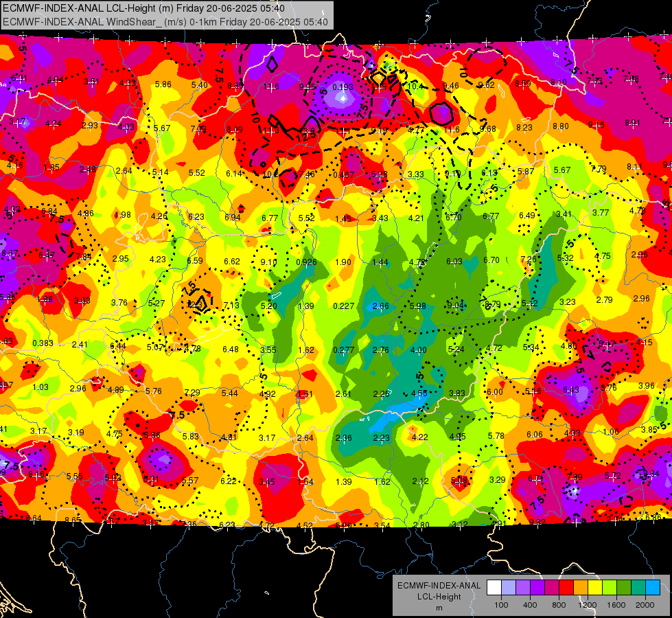672x618 pixels.
Task: Click the 'WindShear_ (m/s) 0-1km' header line
Action: click(x=165, y=22)
